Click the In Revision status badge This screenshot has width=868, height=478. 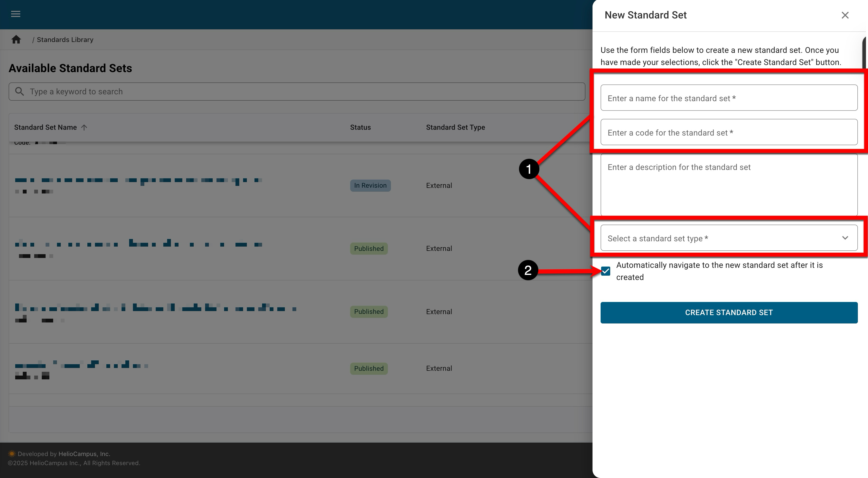[370, 185]
